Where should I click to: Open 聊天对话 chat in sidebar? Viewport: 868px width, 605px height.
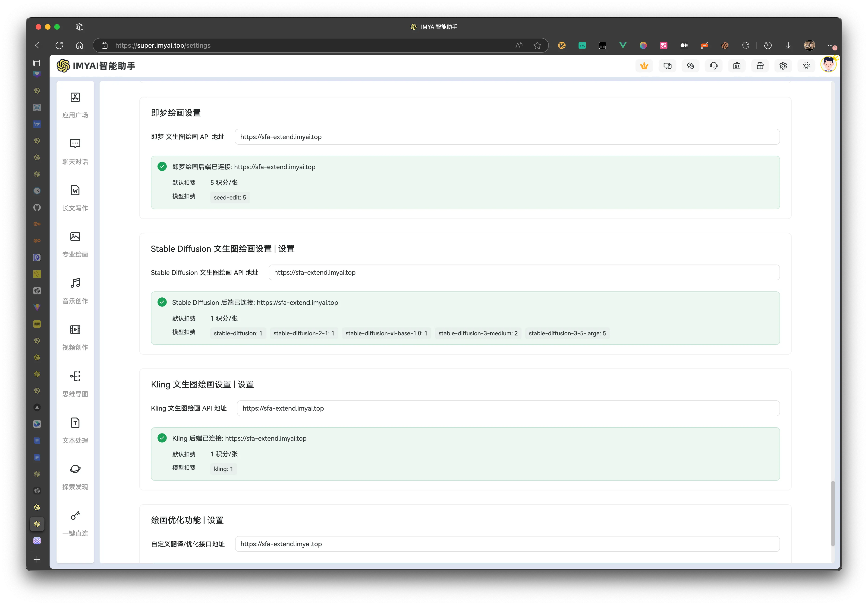pyautogui.click(x=75, y=151)
